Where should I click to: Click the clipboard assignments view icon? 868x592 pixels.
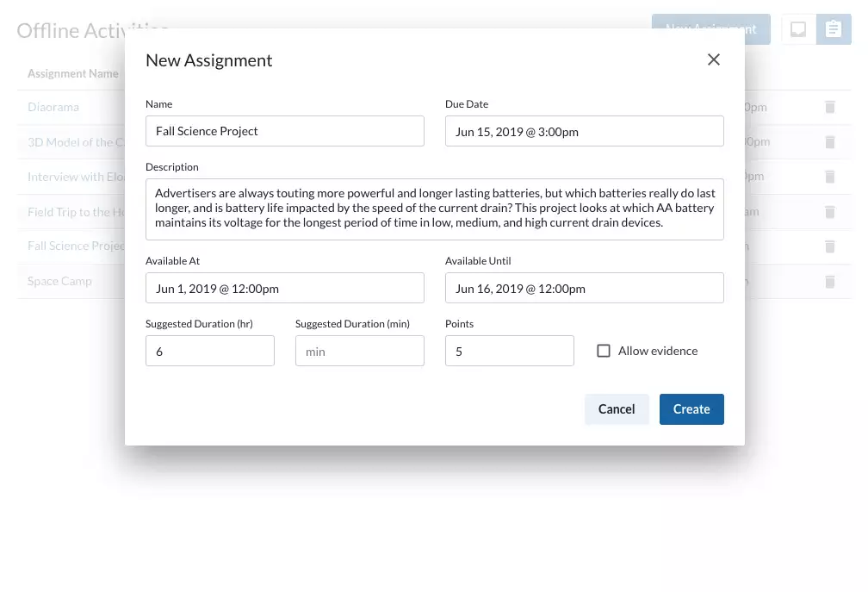833,29
